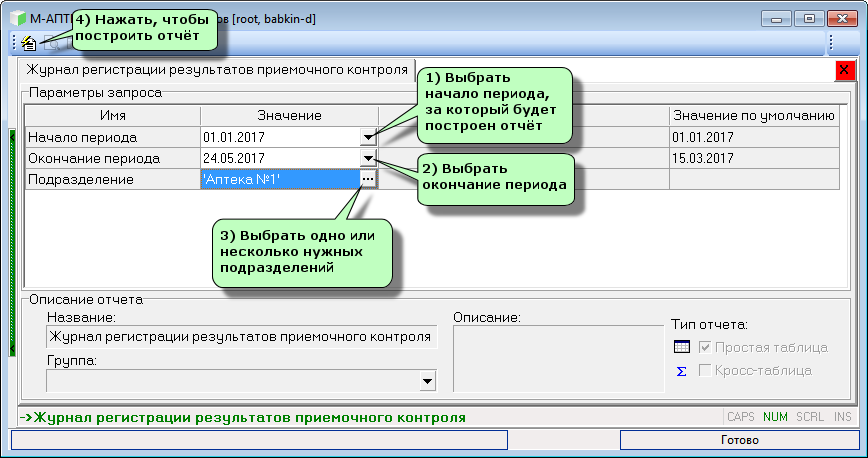Open the 'Начало периода' date dropdown
868x458 pixels.
click(368, 137)
